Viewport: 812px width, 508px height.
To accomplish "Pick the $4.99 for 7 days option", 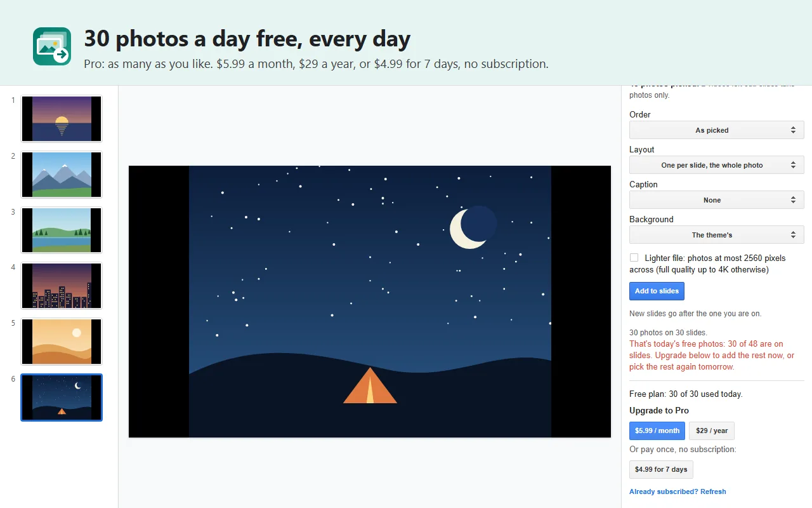I will [661, 469].
